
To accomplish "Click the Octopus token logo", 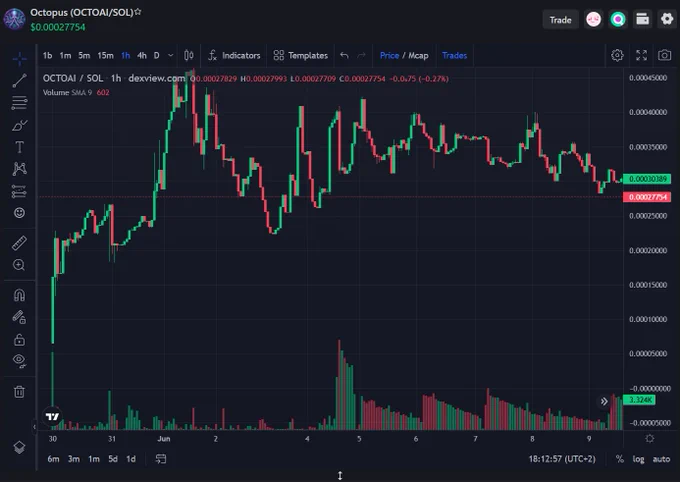I will click(14, 19).
